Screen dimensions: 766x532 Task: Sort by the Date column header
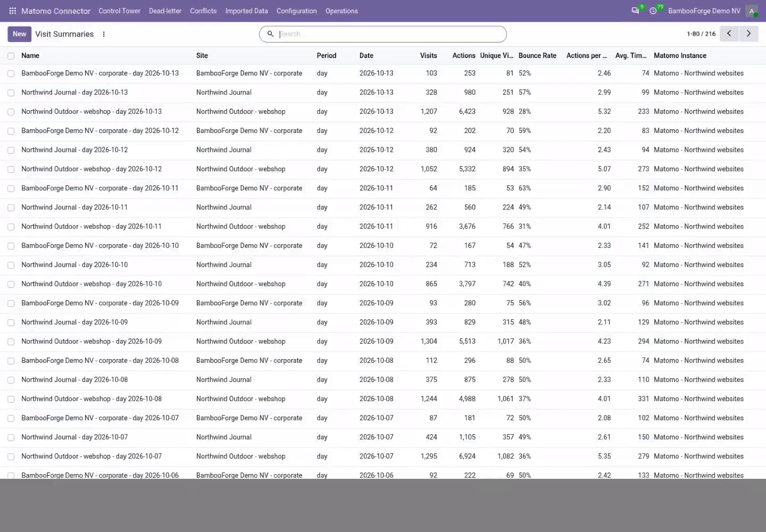[x=367, y=55]
